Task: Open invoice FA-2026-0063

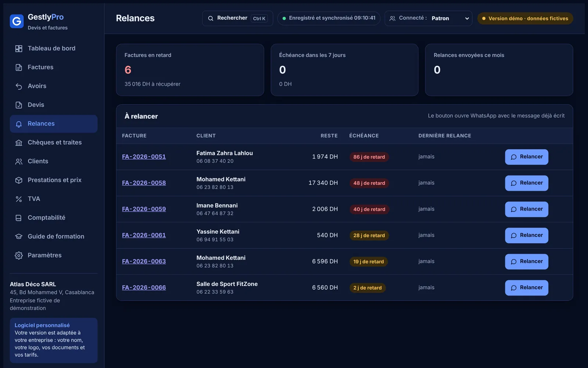Action: (144, 261)
